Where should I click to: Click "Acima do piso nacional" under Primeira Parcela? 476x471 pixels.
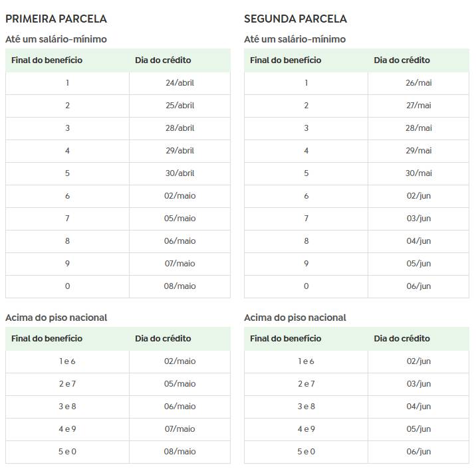[56, 318]
